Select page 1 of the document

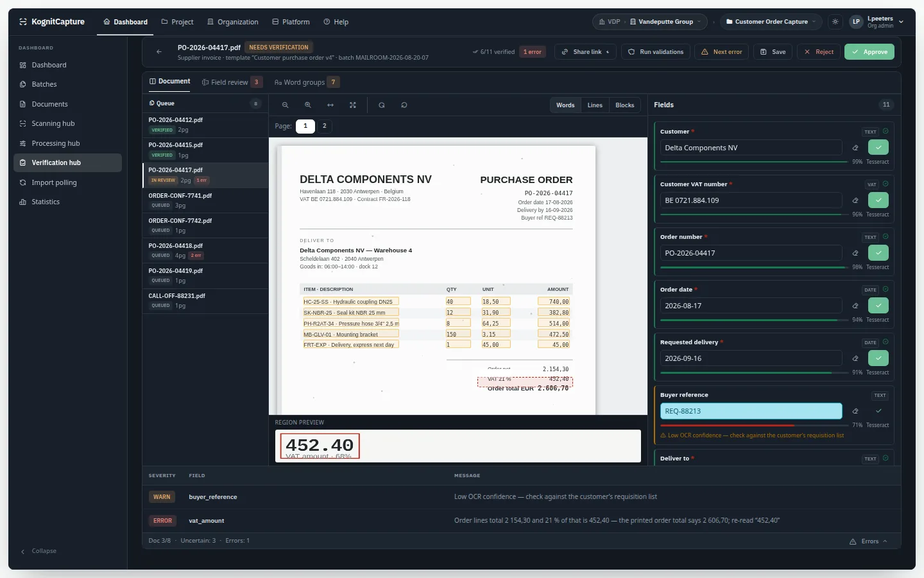pyautogui.click(x=305, y=126)
